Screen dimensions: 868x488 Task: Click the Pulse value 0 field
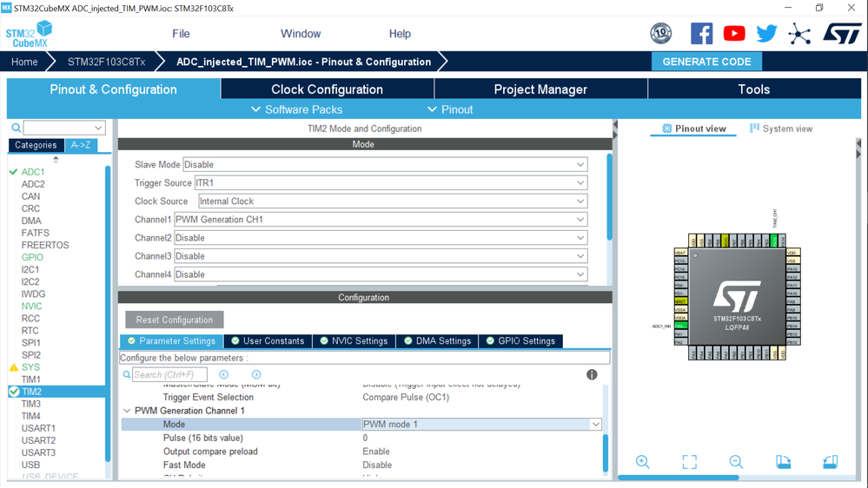481,438
